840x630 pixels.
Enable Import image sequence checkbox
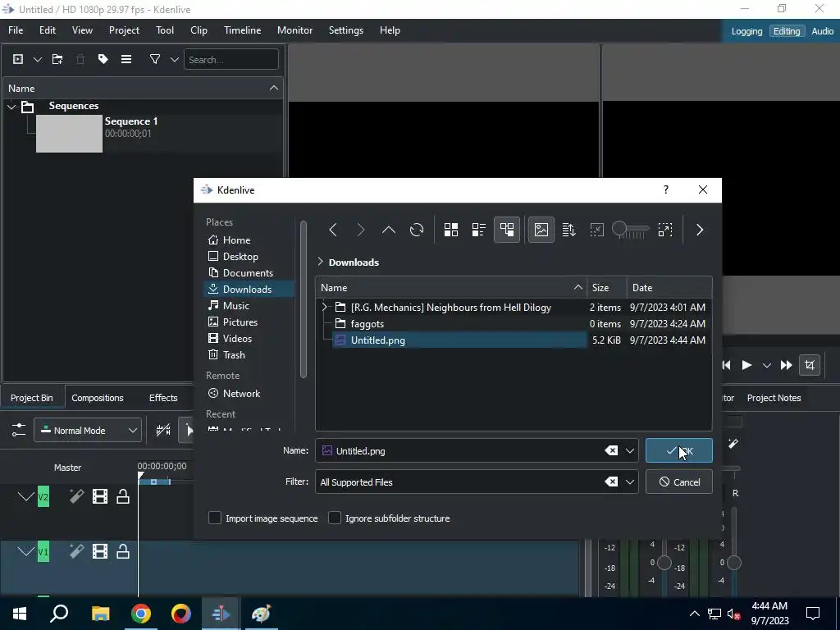(x=215, y=518)
